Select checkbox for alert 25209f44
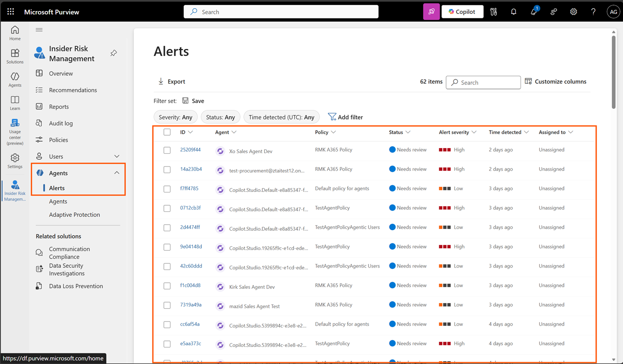 (x=167, y=150)
